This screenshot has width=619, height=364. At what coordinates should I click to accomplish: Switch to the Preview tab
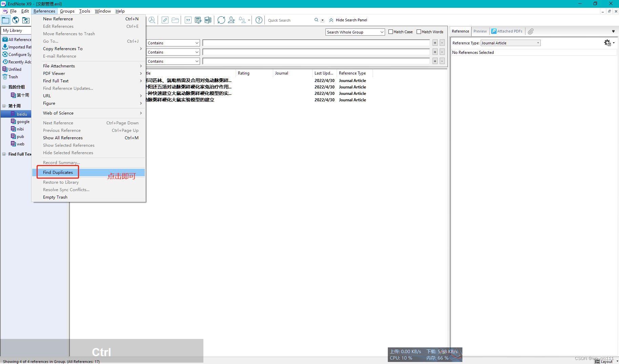point(480,31)
